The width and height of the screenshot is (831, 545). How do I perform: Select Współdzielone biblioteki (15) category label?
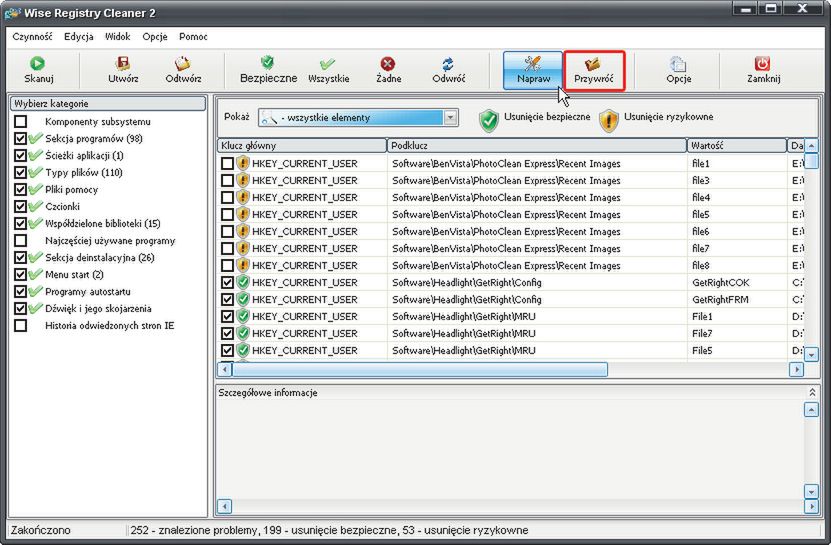(103, 223)
